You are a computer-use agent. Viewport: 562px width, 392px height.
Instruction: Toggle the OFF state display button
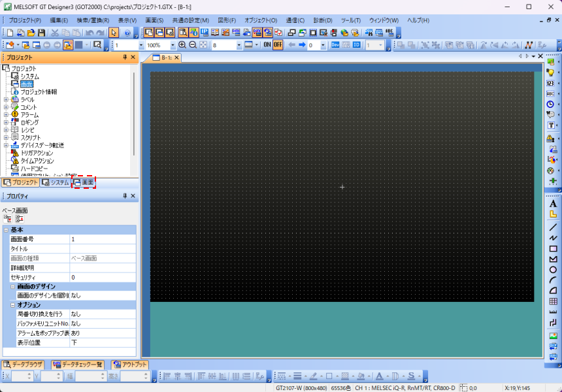(278, 45)
